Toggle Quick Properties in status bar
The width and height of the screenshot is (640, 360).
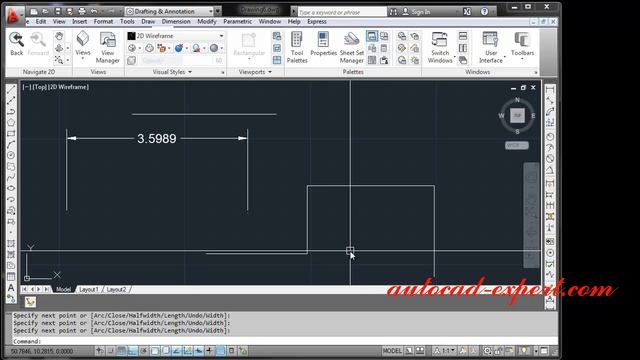(x=231, y=351)
